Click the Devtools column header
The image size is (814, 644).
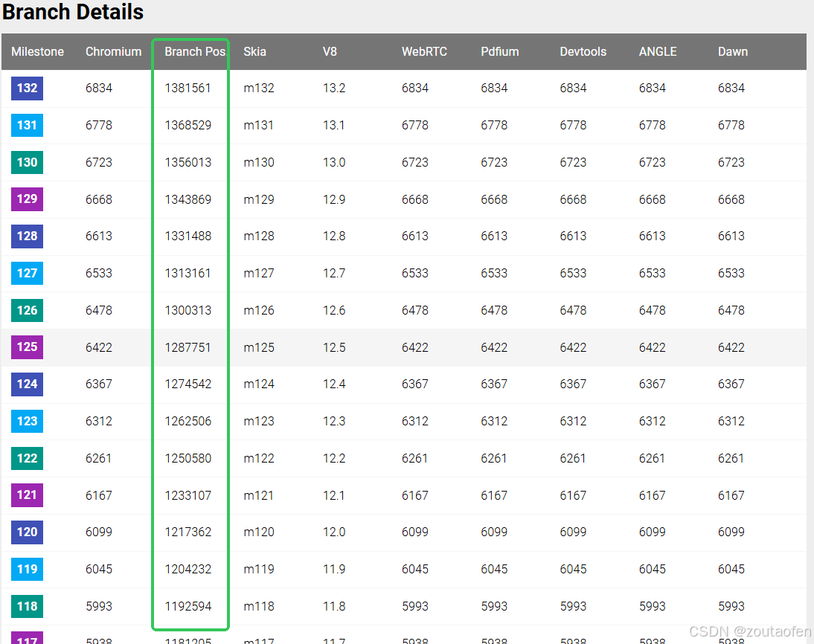pyautogui.click(x=583, y=52)
